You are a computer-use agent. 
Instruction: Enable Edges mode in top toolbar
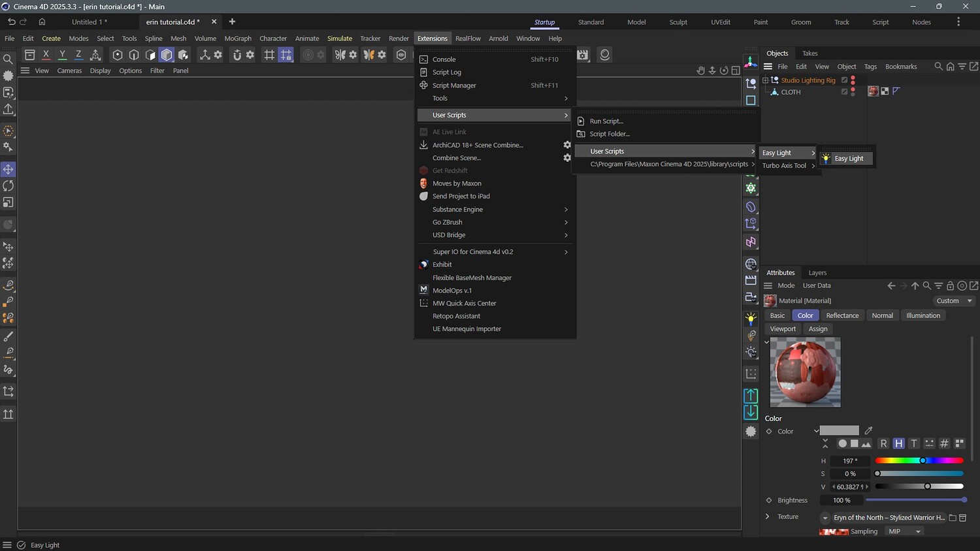click(134, 55)
